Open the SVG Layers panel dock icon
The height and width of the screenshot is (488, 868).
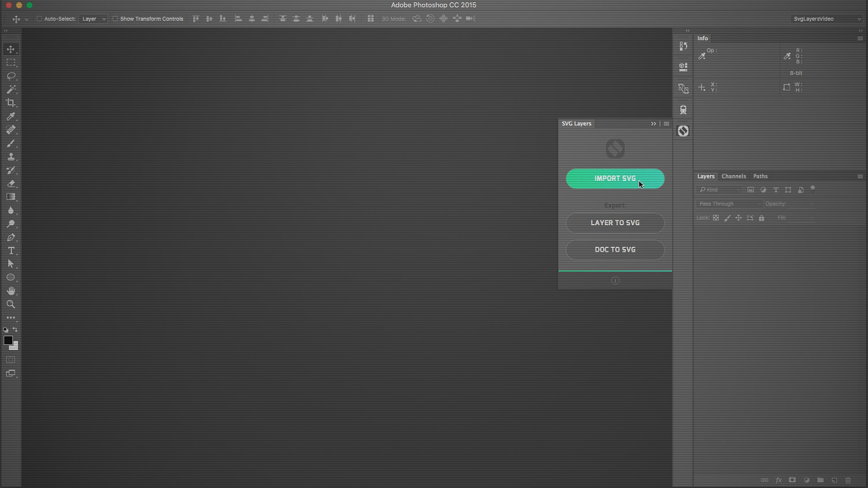pyautogui.click(x=683, y=131)
